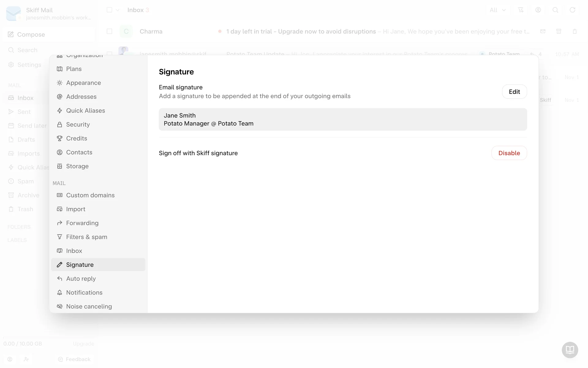Mark the Charma email read via the envelope icon
The image size is (588, 368).
(x=543, y=32)
